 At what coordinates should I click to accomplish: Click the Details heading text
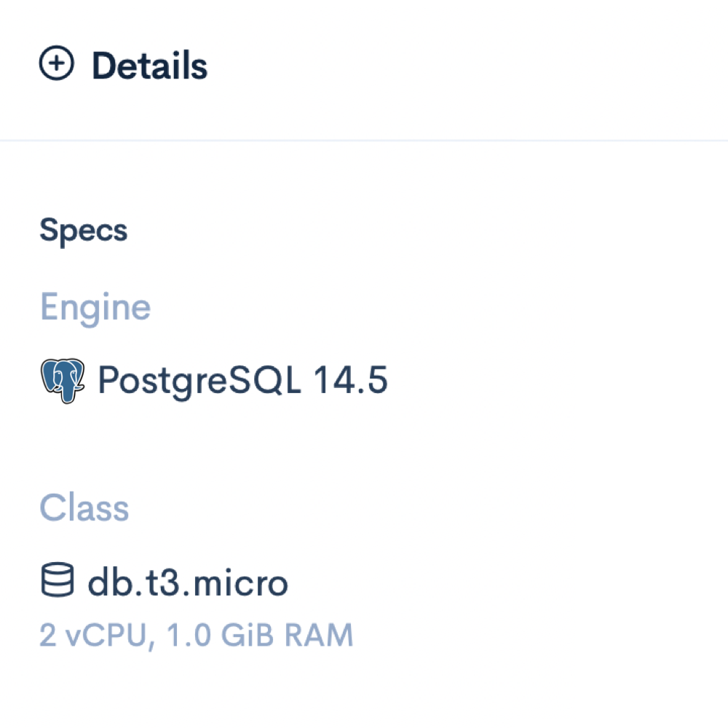[x=149, y=66]
